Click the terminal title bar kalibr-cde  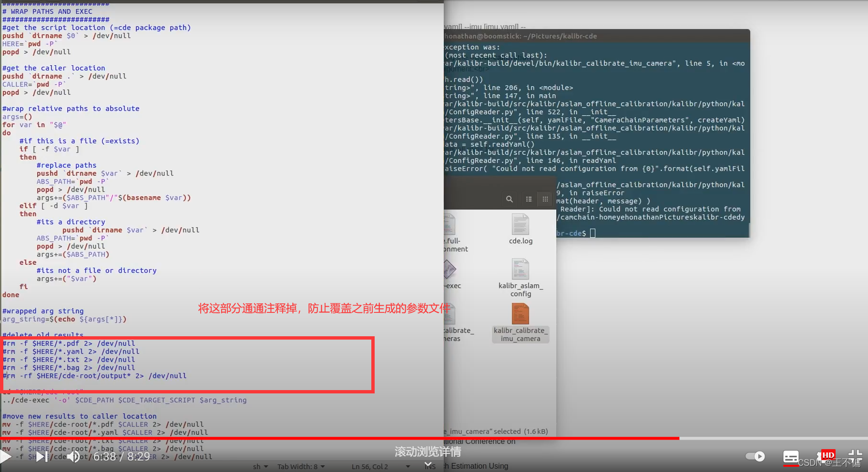pos(597,36)
